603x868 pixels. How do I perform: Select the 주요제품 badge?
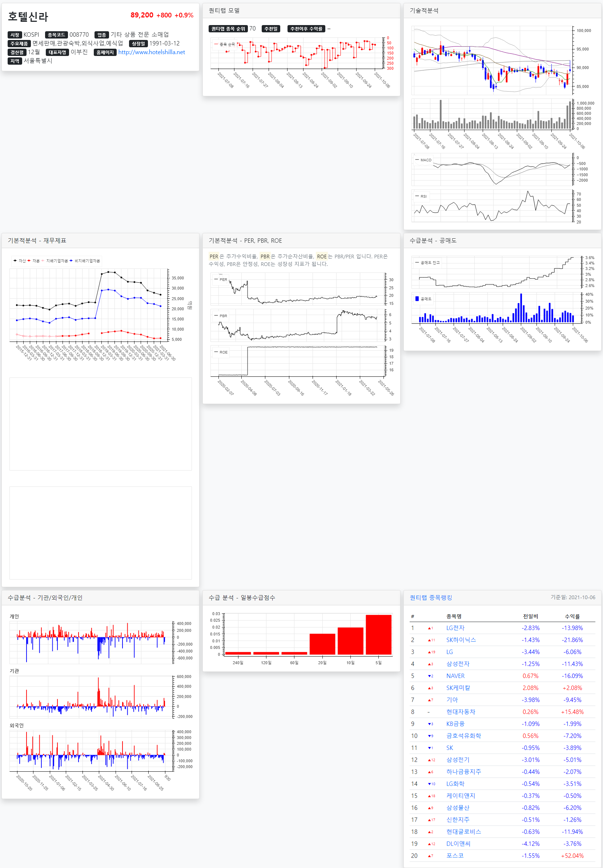(x=19, y=44)
